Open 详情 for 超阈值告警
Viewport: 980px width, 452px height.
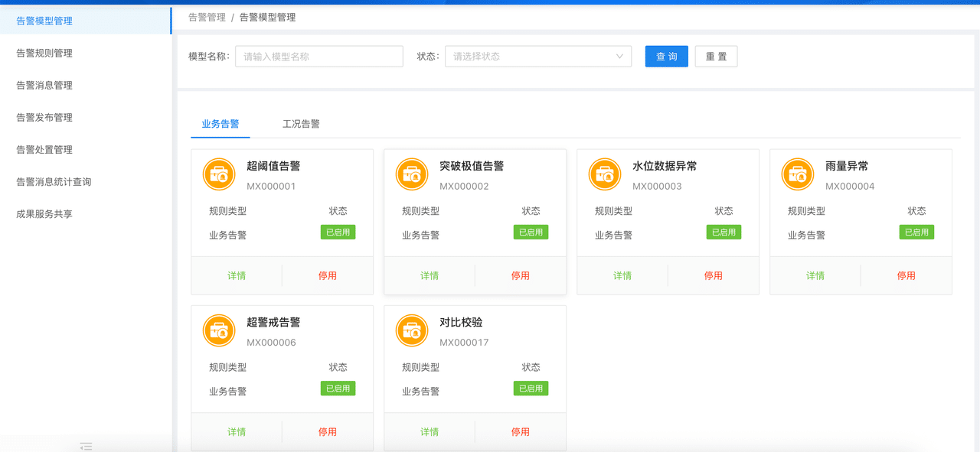[237, 275]
